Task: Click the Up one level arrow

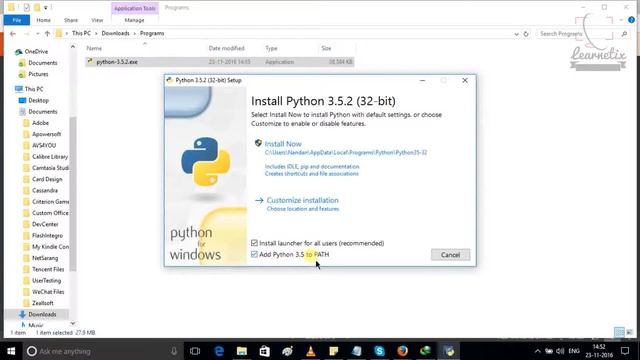Action: pyautogui.click(x=47, y=33)
